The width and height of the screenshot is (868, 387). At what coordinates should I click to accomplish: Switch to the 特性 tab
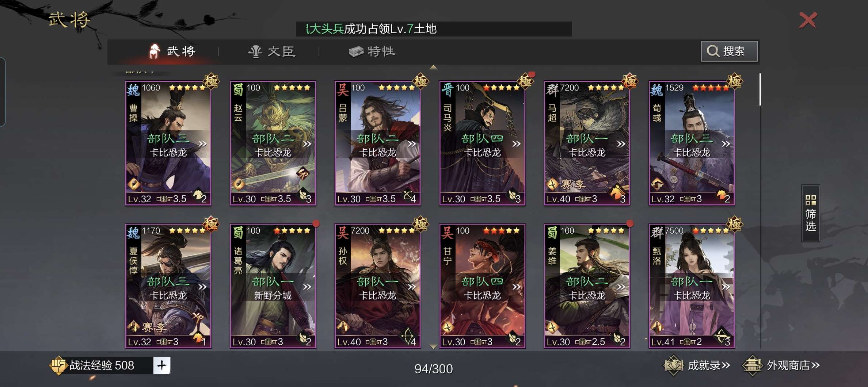372,51
